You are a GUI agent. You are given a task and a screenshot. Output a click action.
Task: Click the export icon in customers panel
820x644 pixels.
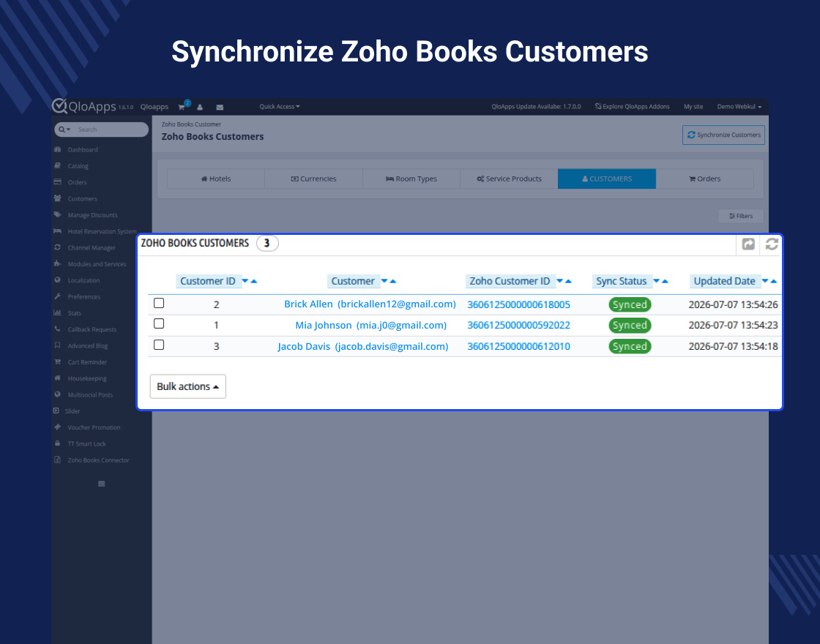click(x=748, y=244)
